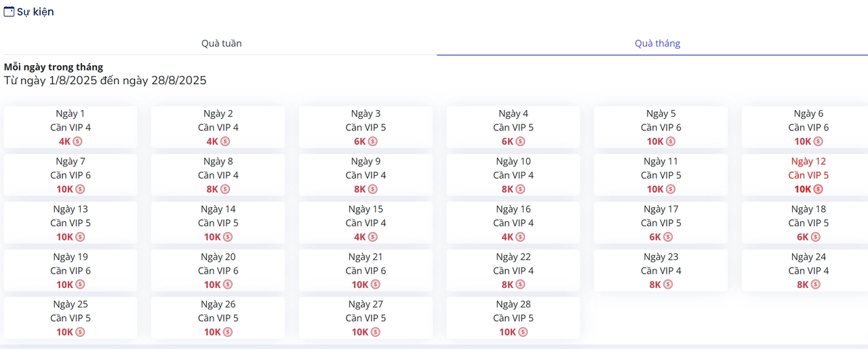Click the coin icon on Ngày 23

point(668,284)
